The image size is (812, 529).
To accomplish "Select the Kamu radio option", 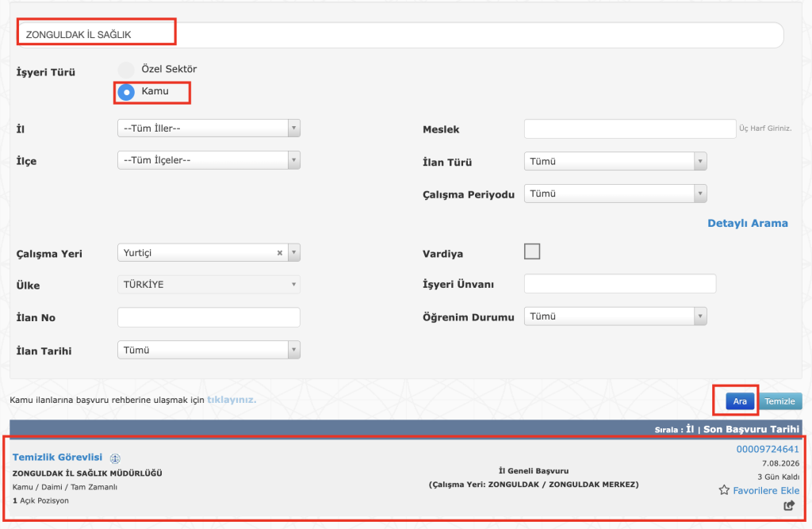I will [x=126, y=92].
